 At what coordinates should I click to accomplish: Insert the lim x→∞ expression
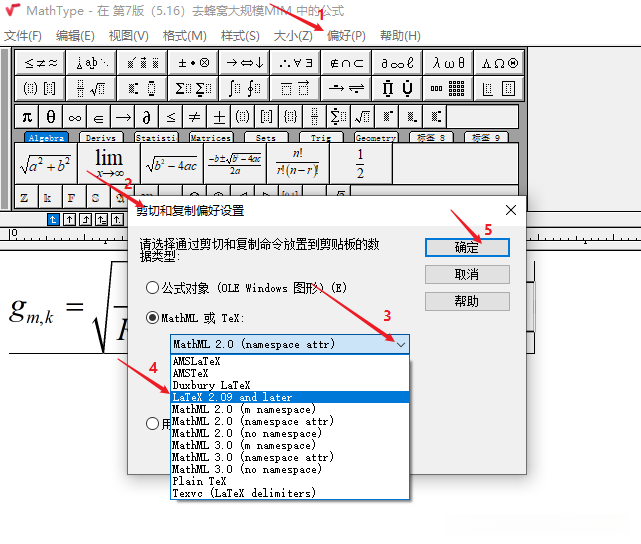[x=109, y=163]
